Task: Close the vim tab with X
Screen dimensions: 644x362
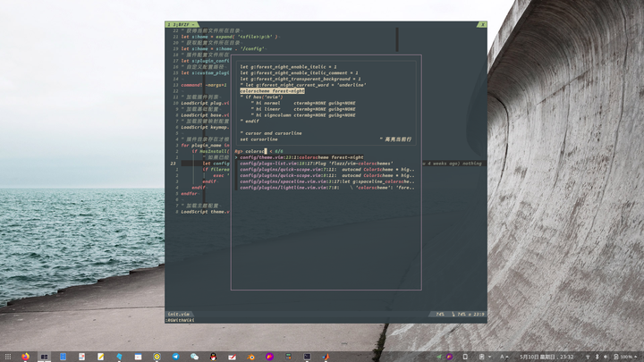Action: click(483, 25)
